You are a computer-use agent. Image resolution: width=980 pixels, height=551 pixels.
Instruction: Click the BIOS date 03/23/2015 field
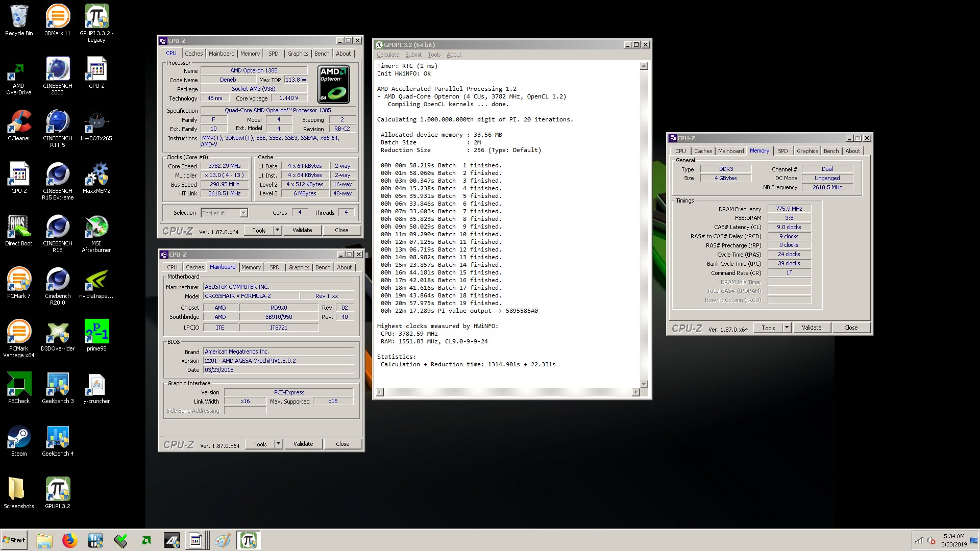pyautogui.click(x=278, y=370)
